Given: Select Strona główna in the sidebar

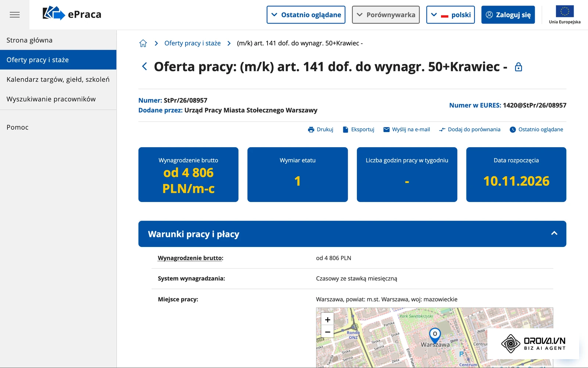Looking at the screenshot, I should 58,40.
